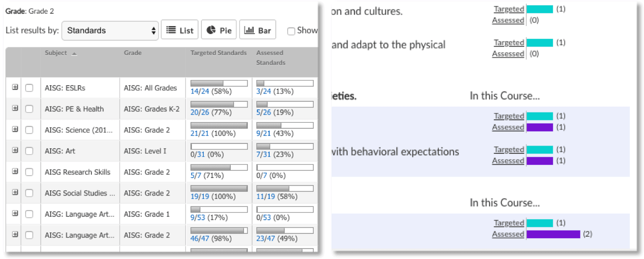Click the topmost Targeted label link
This screenshot has height=259, width=644.
pos(509,9)
